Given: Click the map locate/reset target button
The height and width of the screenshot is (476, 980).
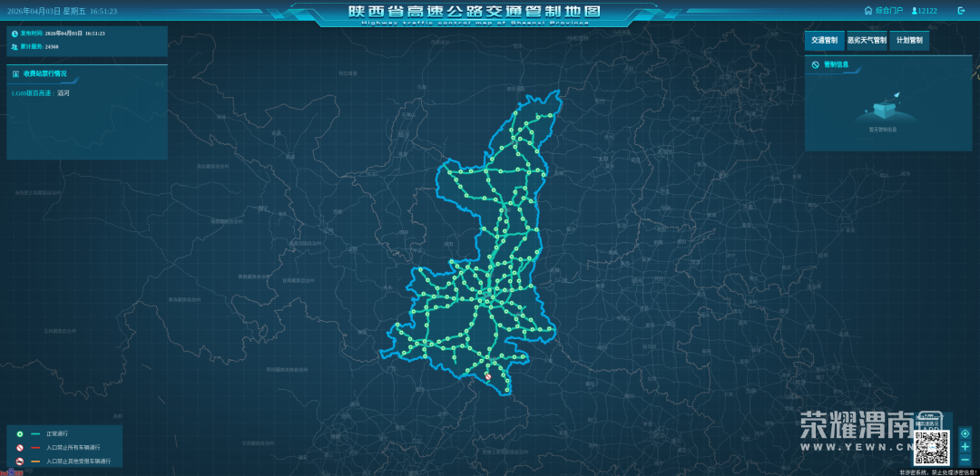Looking at the screenshot, I should pos(965,433).
